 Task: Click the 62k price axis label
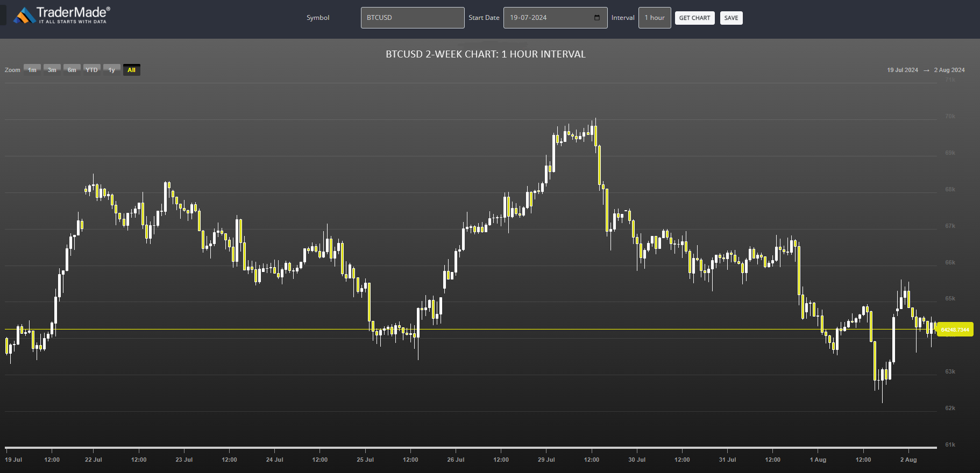(950, 408)
